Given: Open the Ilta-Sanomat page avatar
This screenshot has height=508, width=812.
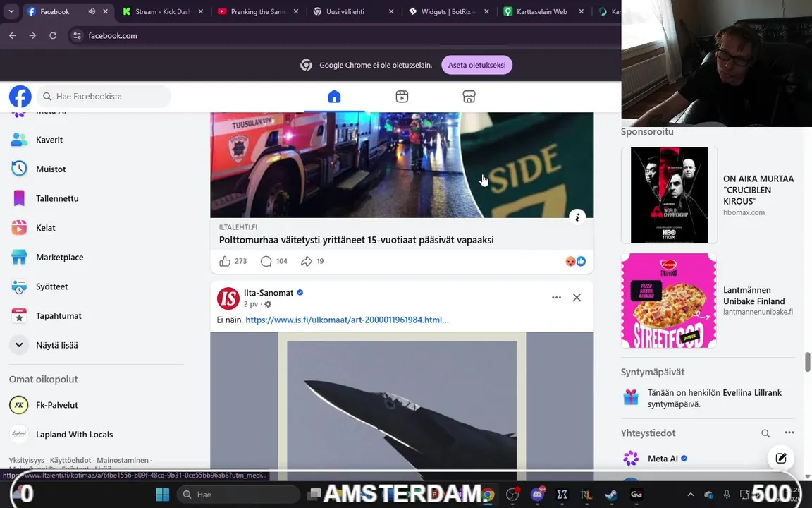Looking at the screenshot, I should [228, 298].
